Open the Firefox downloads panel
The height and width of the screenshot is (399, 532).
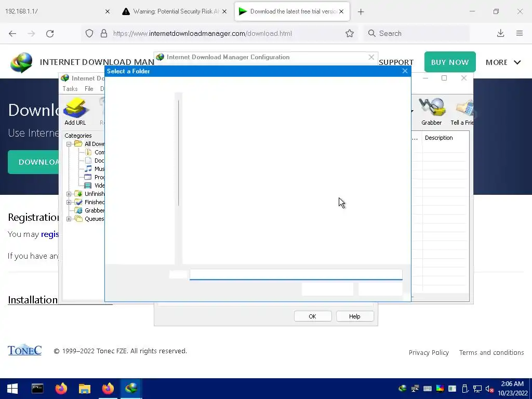pos(500,33)
